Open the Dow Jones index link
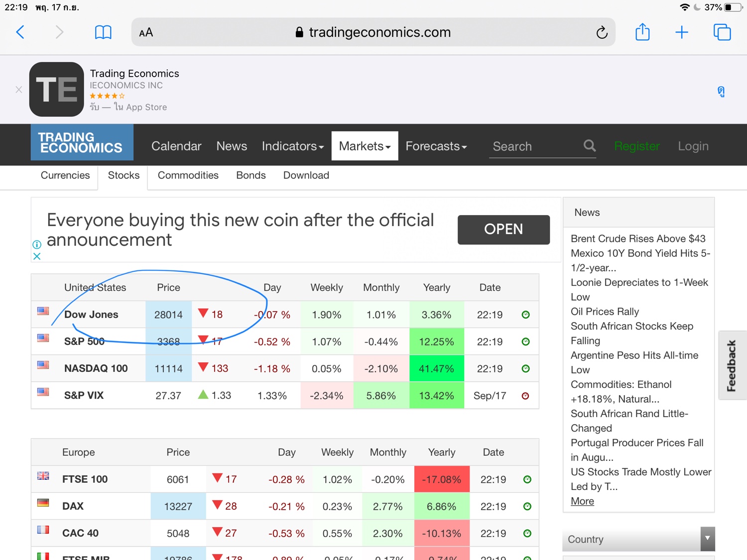 click(x=91, y=315)
